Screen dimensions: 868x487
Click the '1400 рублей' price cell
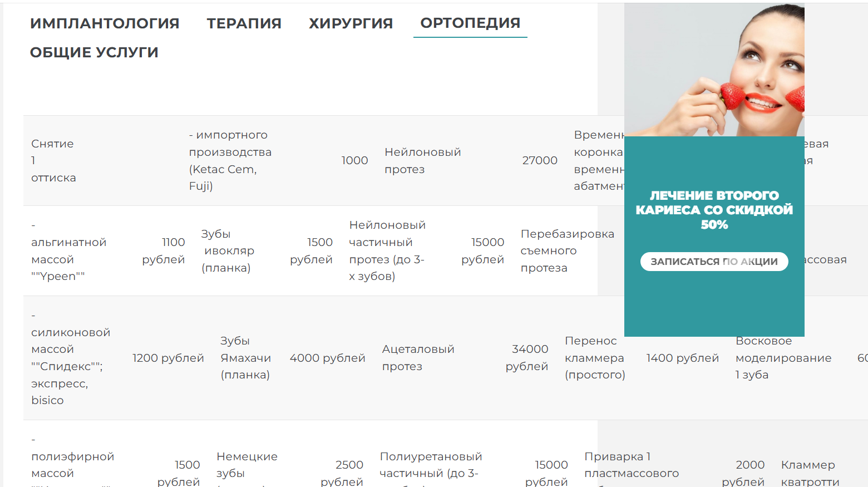[x=682, y=358]
